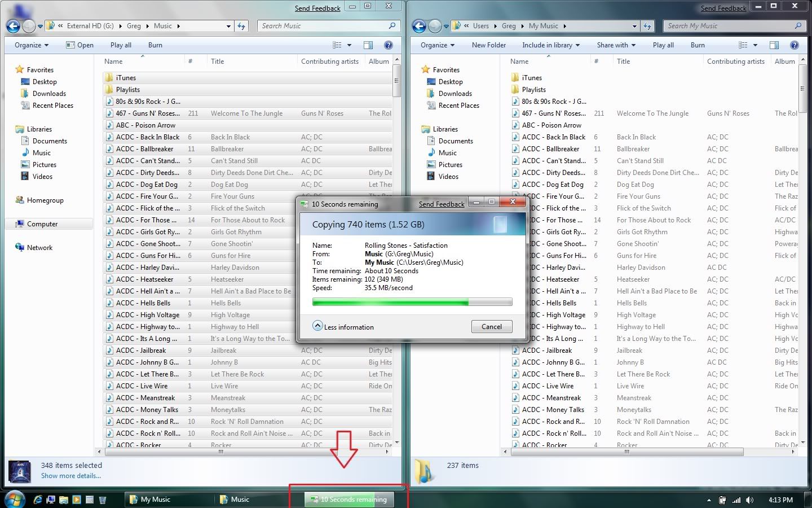Sort by Contributing artists column in My Music

tap(736, 62)
